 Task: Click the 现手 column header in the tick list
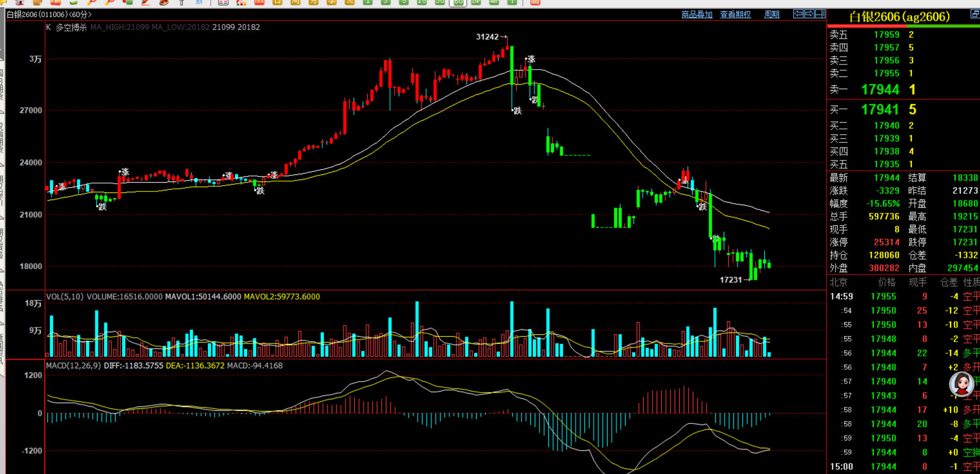coord(918,282)
